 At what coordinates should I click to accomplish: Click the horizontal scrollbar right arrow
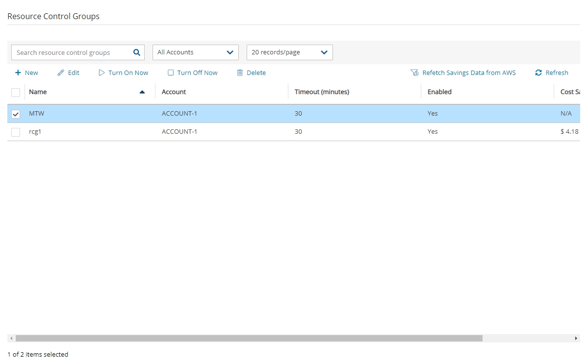(x=576, y=339)
